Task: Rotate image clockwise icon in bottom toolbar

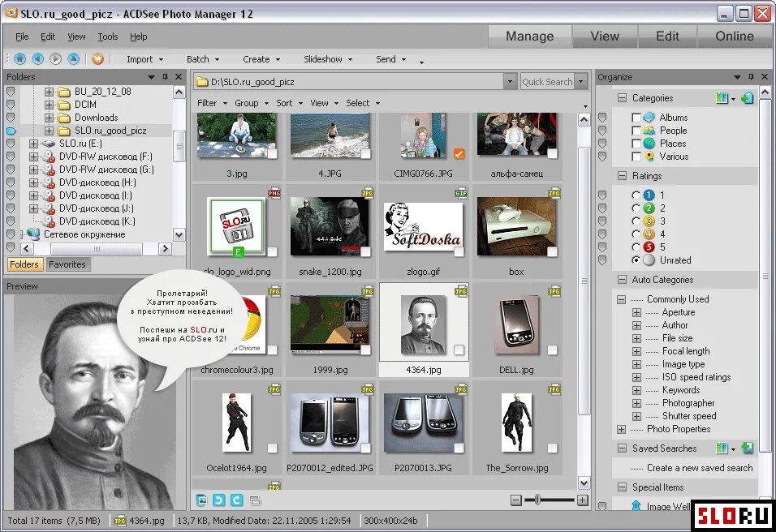Action: (236, 500)
